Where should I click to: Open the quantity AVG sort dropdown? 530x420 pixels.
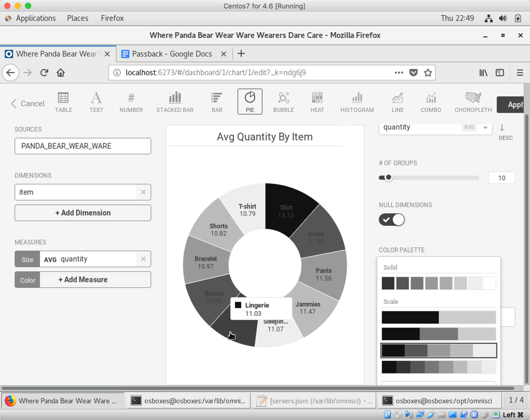point(485,127)
